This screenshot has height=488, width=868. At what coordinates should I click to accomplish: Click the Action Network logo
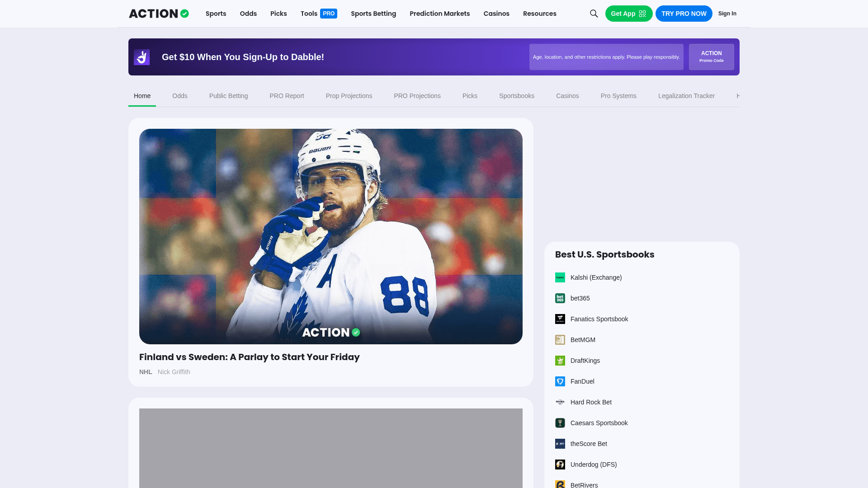point(158,13)
